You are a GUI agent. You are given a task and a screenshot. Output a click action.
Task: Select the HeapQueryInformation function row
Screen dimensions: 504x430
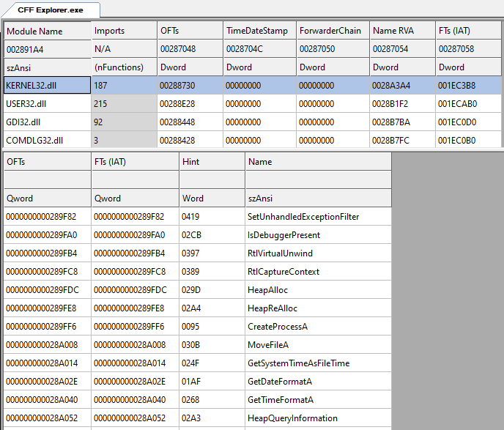198,418
